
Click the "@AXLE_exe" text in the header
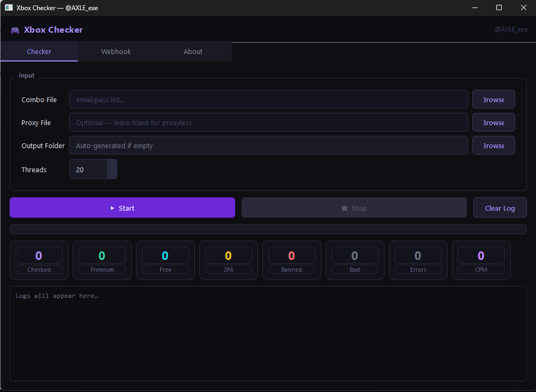pyautogui.click(x=511, y=29)
